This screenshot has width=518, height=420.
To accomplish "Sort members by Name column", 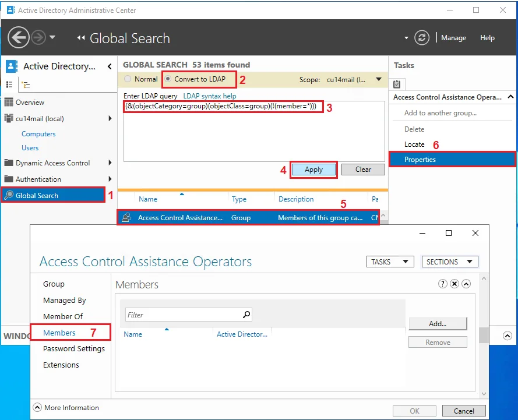I will [132, 334].
